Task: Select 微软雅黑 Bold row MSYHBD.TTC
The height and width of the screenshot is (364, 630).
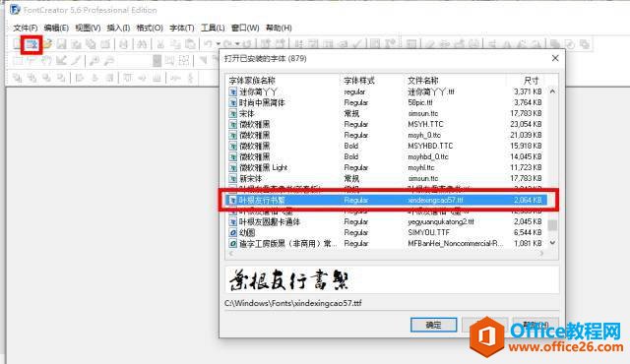Action: 387,146
